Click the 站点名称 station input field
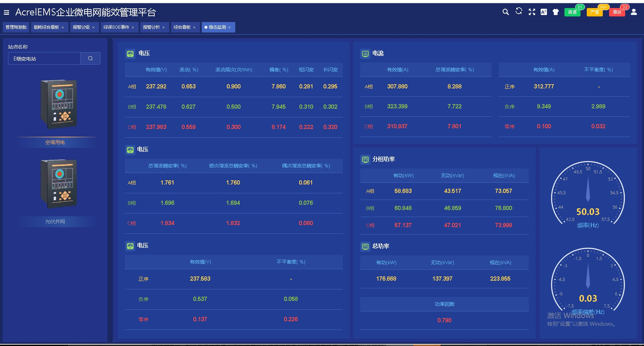The height and width of the screenshot is (346, 644). [x=44, y=59]
